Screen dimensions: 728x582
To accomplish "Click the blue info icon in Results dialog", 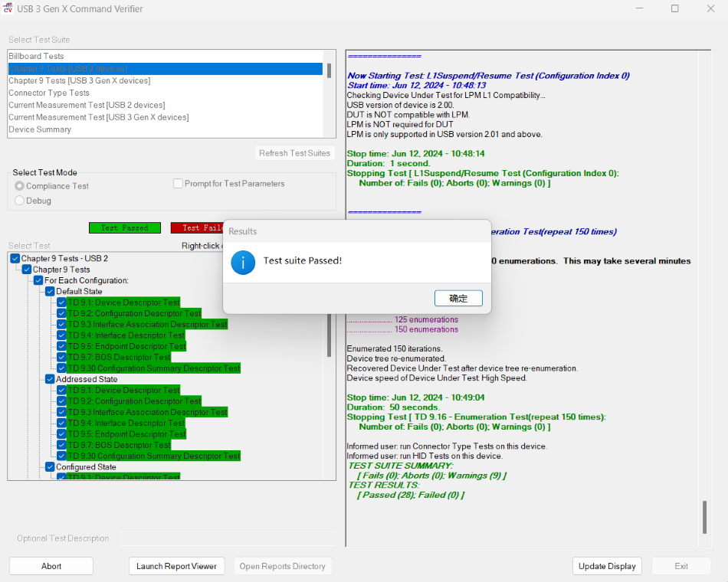I will [x=243, y=262].
